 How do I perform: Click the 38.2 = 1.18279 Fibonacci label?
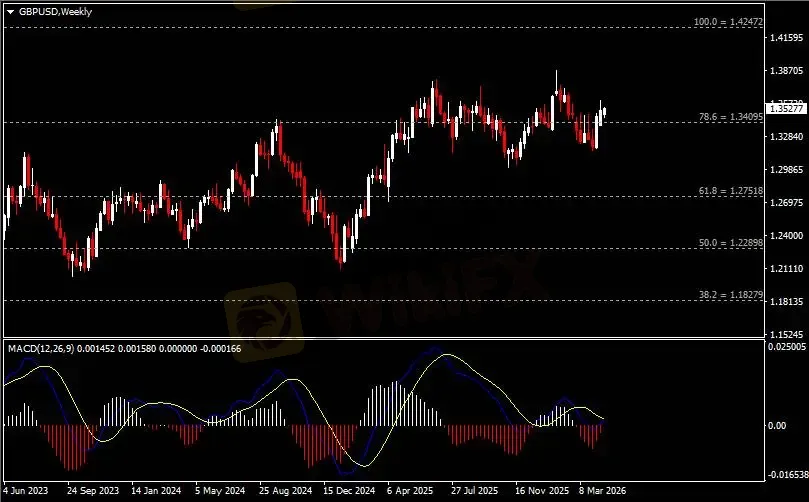pos(731,295)
